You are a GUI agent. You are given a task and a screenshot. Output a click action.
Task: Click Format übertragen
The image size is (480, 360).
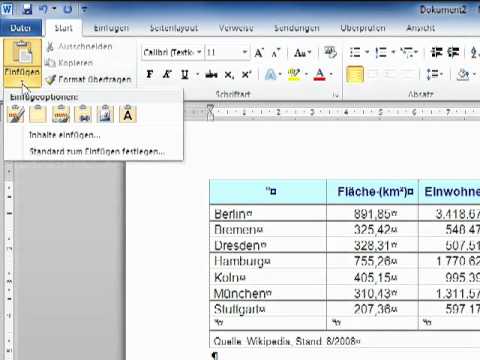pos(89,79)
